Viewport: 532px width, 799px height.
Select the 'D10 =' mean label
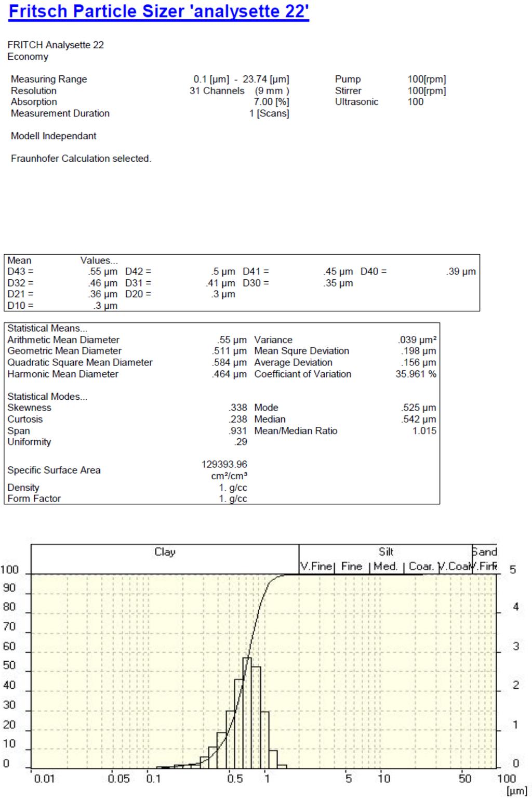[x=20, y=306]
